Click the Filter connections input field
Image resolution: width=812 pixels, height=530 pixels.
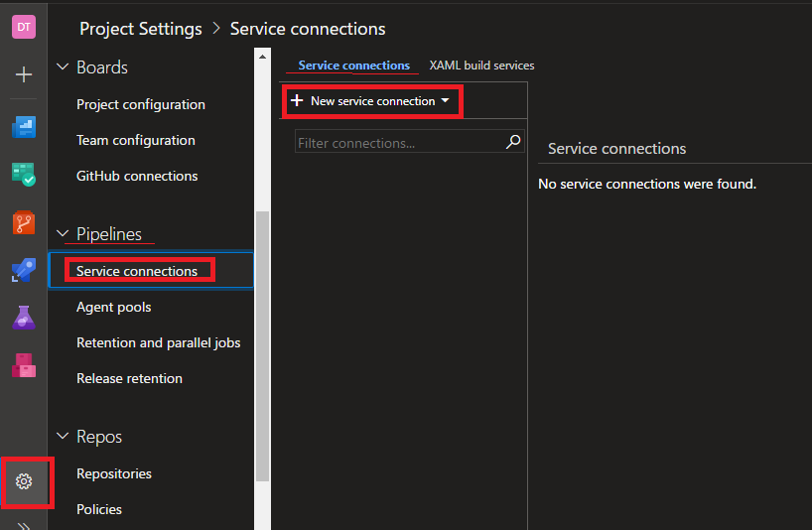coord(397,143)
